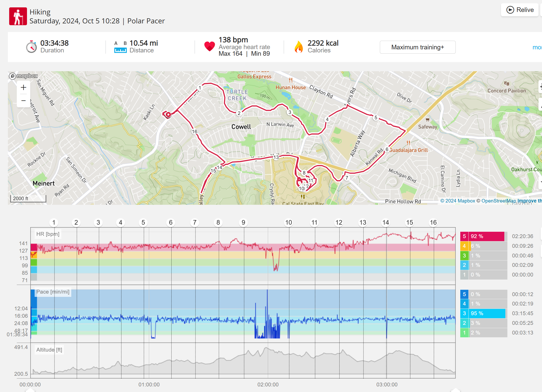Click the stopwatch duration icon
The height and width of the screenshot is (392, 542).
[x=31, y=47]
